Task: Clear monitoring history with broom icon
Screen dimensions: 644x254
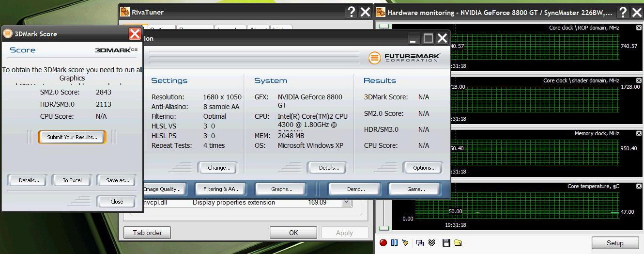Action: (x=405, y=243)
